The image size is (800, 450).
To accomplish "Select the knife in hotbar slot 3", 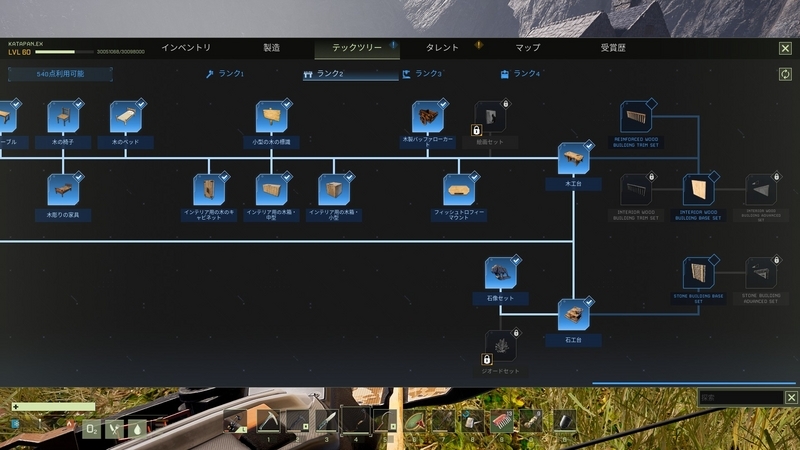I will tap(327, 421).
